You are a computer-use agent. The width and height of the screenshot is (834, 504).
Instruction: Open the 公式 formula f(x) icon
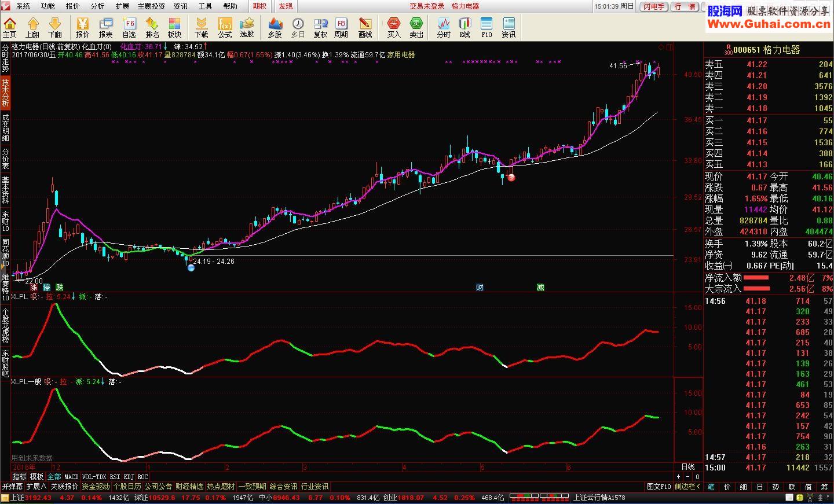pyautogui.click(x=225, y=27)
